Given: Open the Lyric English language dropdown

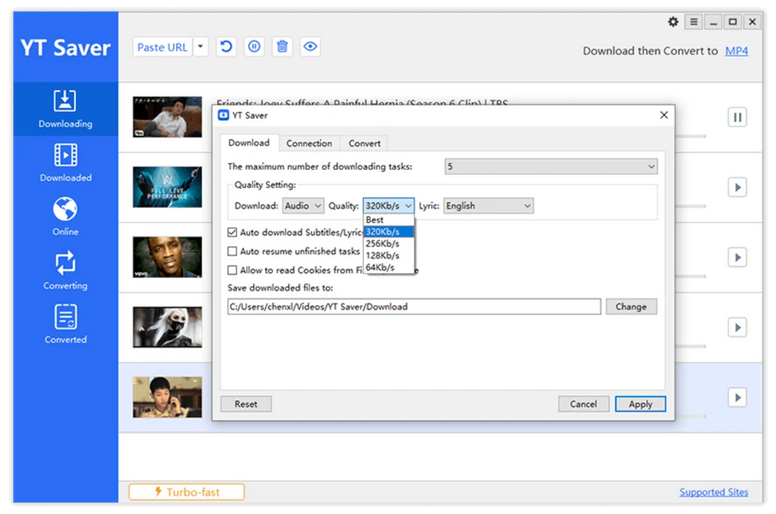Looking at the screenshot, I should click(x=488, y=206).
